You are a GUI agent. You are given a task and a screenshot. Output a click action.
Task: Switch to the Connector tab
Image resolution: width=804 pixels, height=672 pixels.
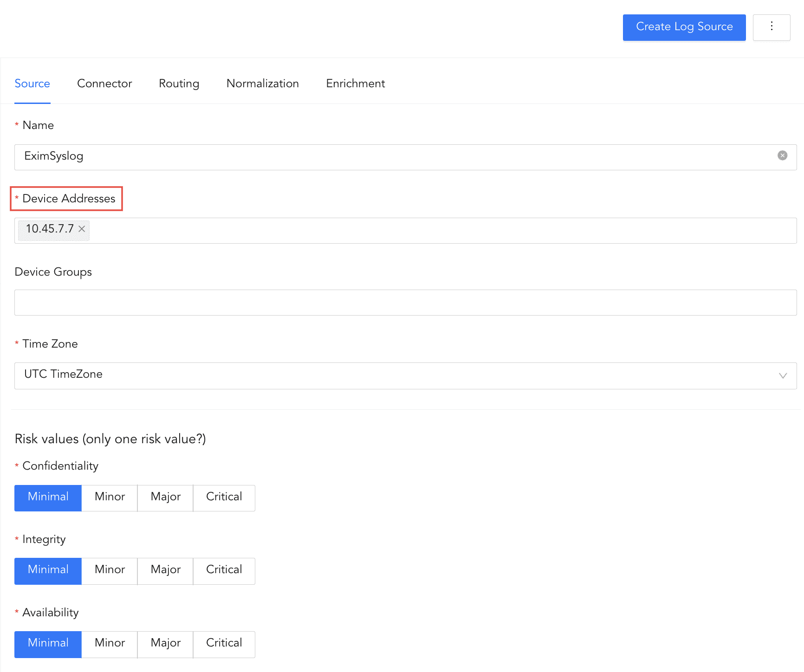(104, 84)
